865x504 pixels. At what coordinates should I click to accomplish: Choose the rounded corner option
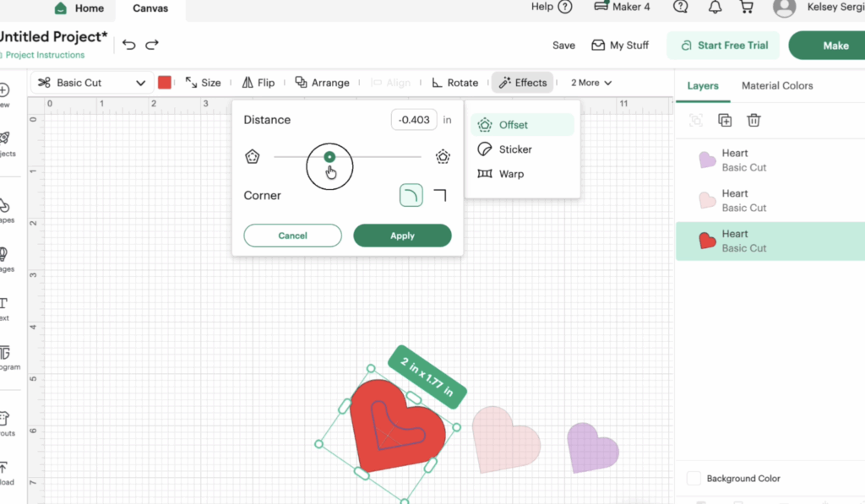pyautogui.click(x=411, y=195)
